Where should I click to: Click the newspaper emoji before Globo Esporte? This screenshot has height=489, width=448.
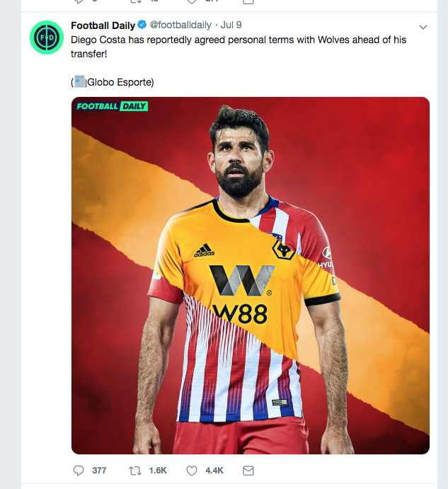pyautogui.click(x=80, y=82)
